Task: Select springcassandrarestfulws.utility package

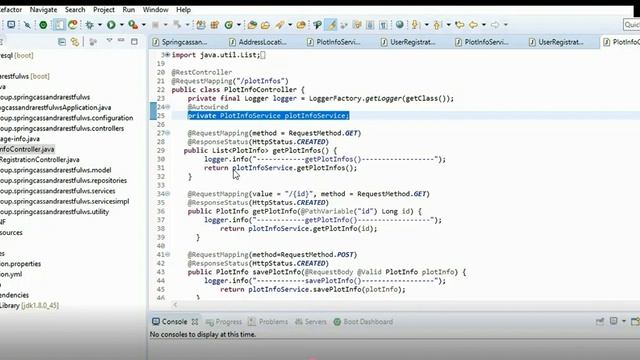Action: pyautogui.click(x=54, y=212)
